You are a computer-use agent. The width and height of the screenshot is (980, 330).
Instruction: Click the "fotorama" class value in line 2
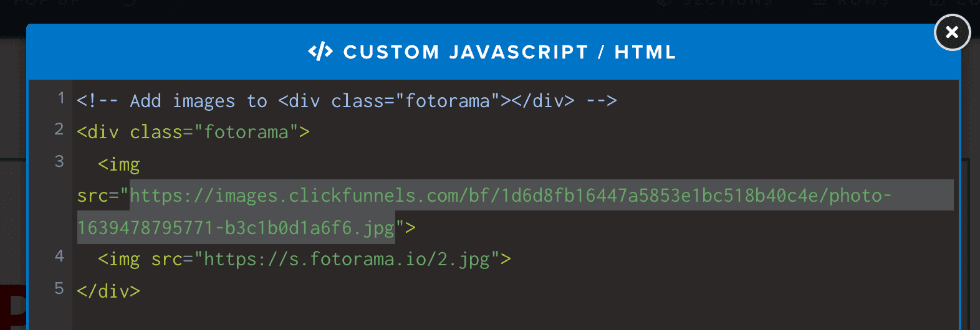246,132
